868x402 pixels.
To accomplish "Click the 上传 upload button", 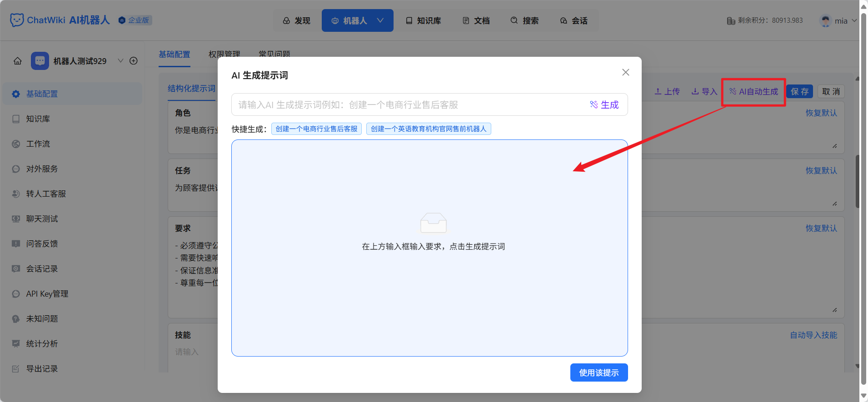I will pyautogui.click(x=667, y=92).
